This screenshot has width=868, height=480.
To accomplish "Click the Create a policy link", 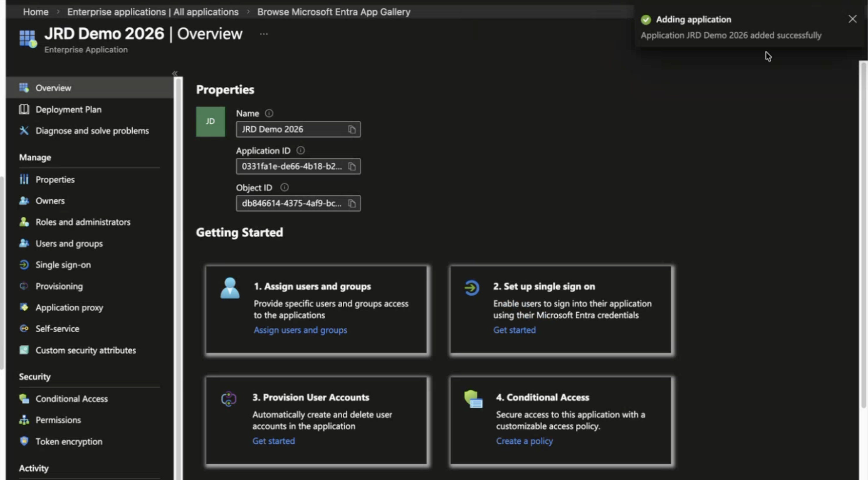I will [x=524, y=441].
